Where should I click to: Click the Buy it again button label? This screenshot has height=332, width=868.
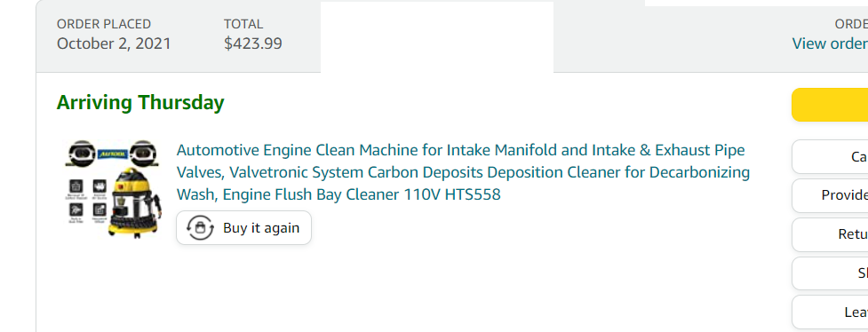[x=260, y=228]
